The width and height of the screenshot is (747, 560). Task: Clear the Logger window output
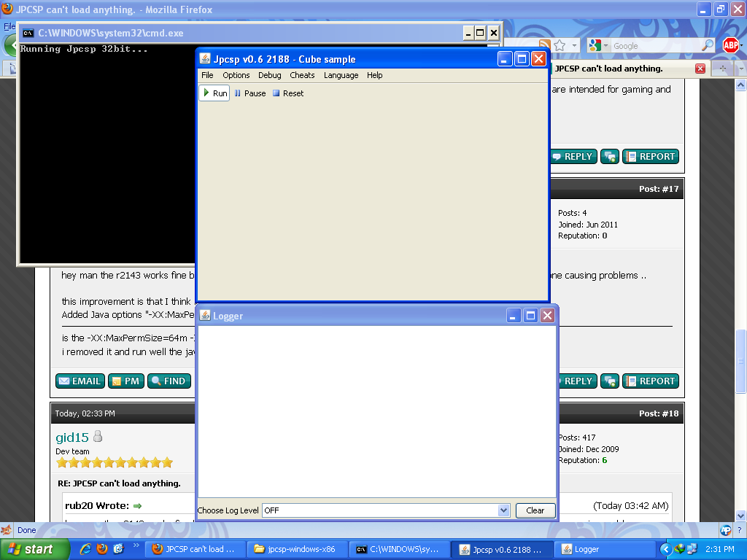click(x=535, y=510)
